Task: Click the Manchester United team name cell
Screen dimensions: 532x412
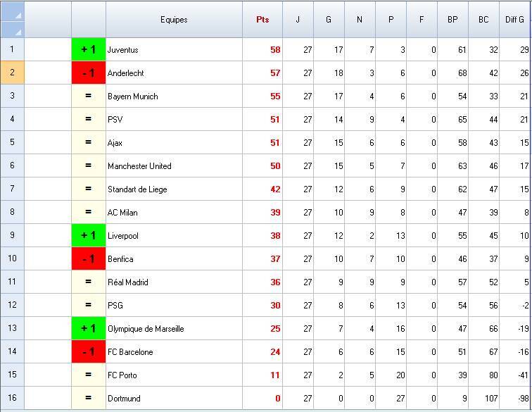Action: (x=139, y=166)
